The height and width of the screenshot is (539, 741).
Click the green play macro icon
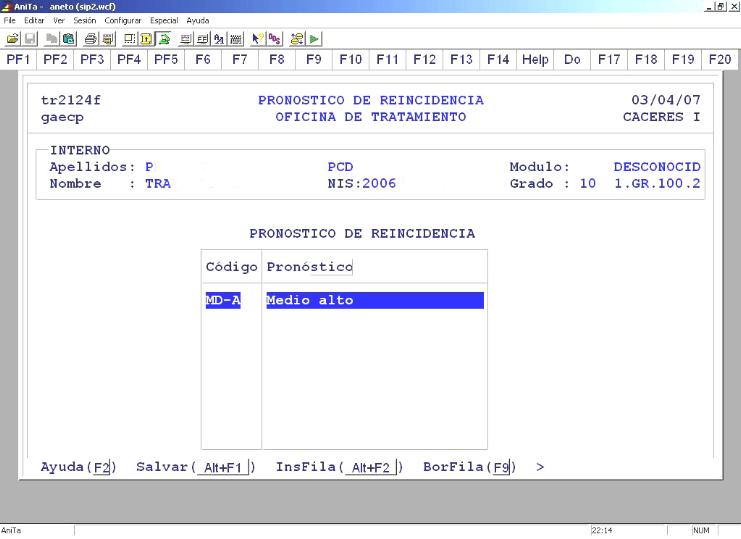(315, 38)
